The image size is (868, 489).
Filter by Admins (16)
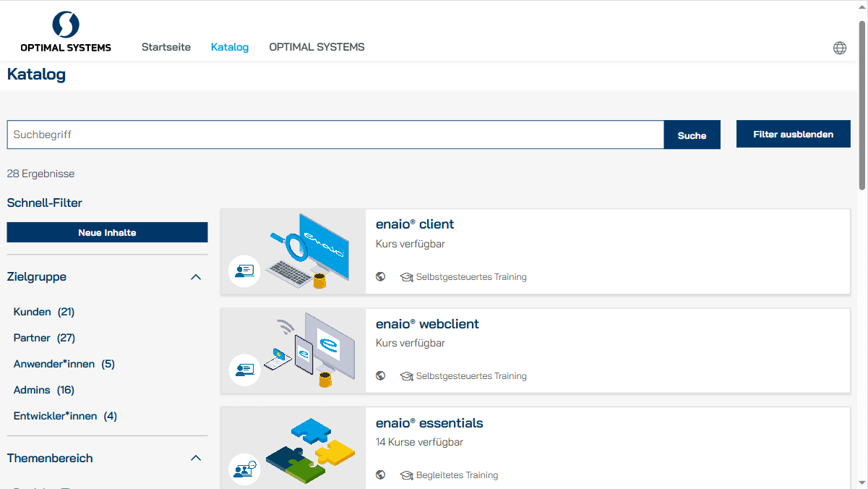tap(44, 390)
